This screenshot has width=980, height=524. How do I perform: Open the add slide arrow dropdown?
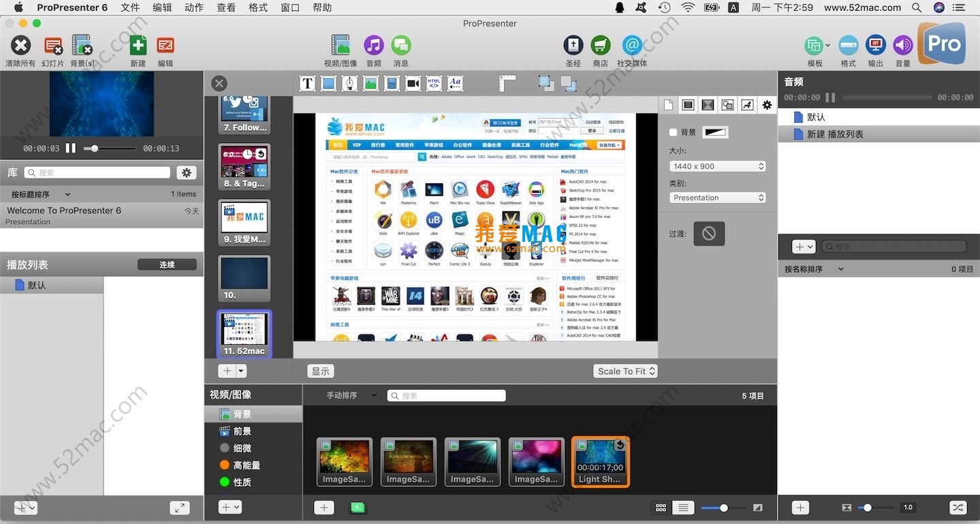click(241, 371)
